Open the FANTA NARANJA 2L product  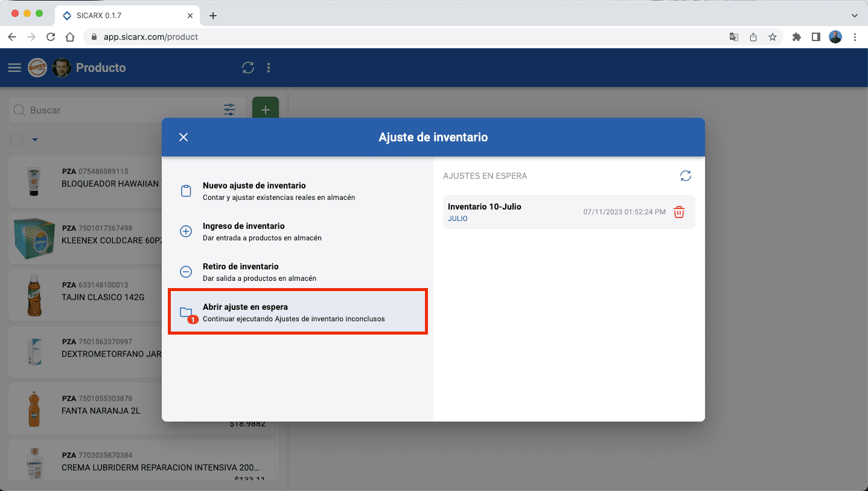[101, 411]
